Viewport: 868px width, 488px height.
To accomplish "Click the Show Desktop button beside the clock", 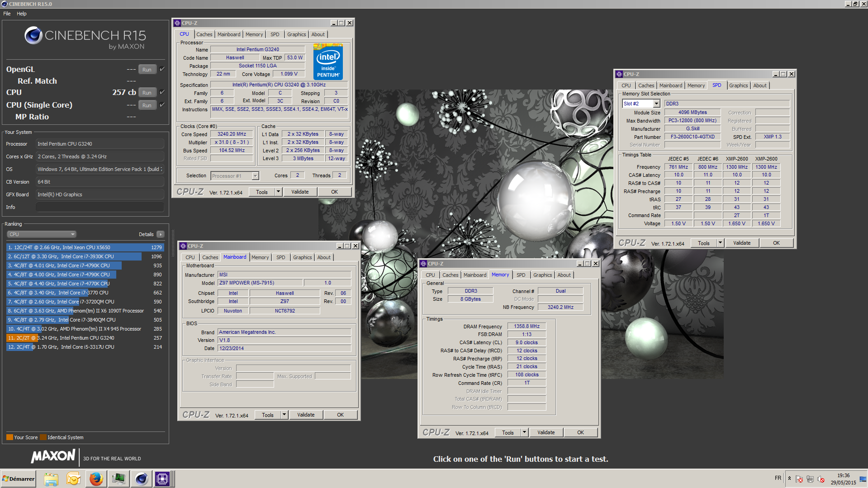I will (863, 479).
